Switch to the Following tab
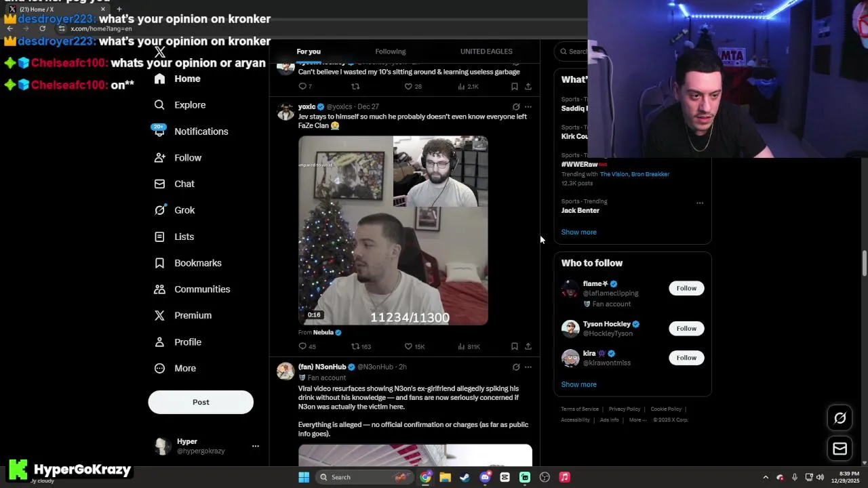868x488 pixels. (391, 52)
